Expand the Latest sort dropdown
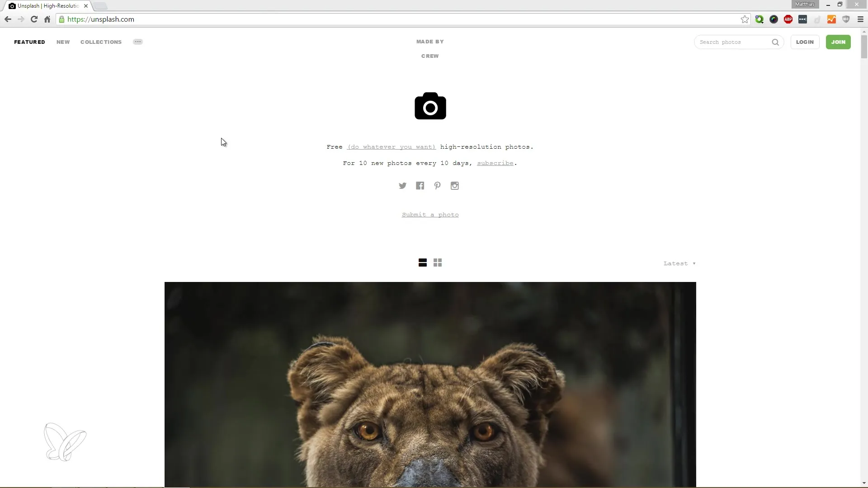 (680, 263)
